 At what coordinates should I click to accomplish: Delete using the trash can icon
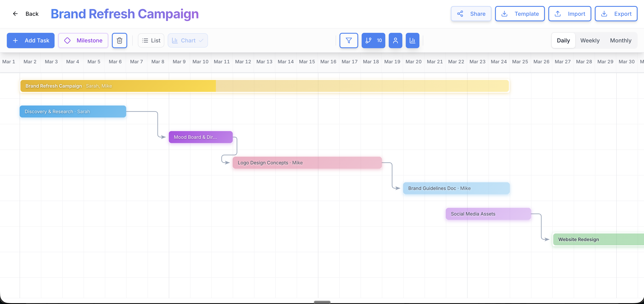120,41
